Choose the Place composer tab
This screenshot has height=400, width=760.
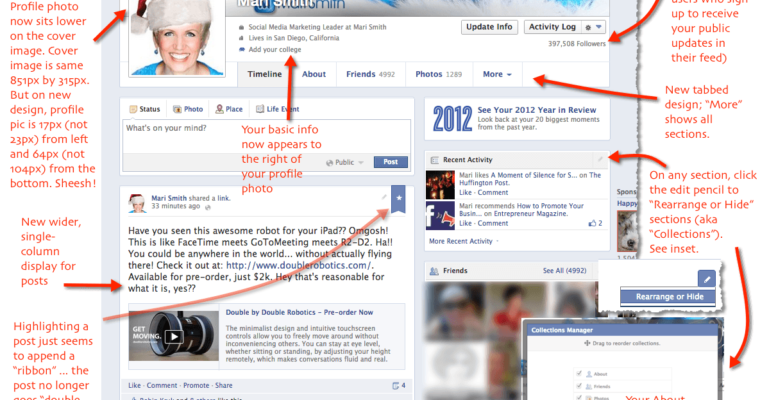coord(229,109)
